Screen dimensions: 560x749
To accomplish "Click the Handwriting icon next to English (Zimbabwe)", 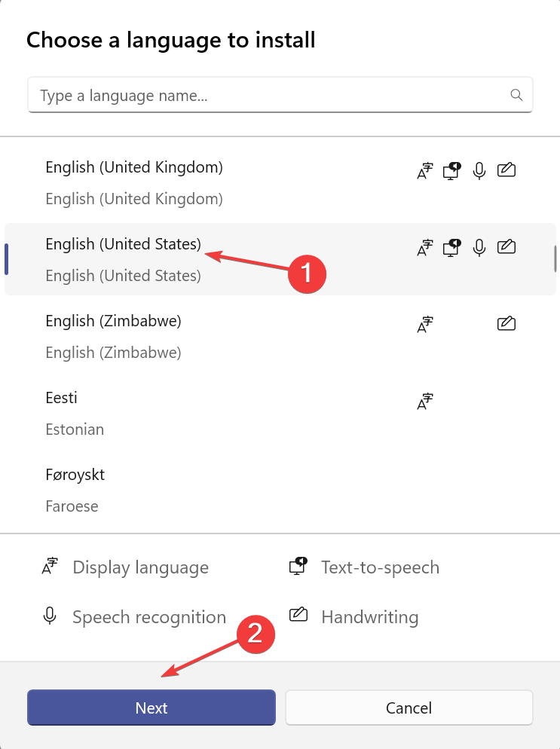I will coord(506,323).
